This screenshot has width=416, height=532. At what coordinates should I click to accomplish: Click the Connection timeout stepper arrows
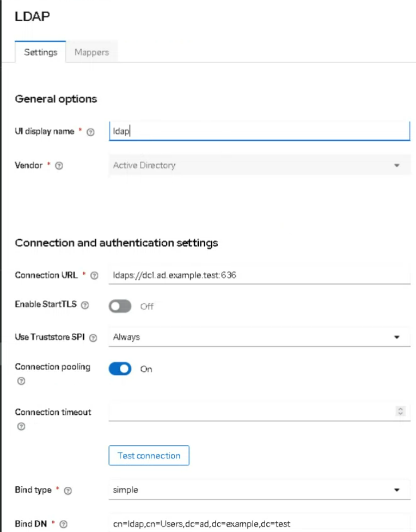(x=401, y=412)
